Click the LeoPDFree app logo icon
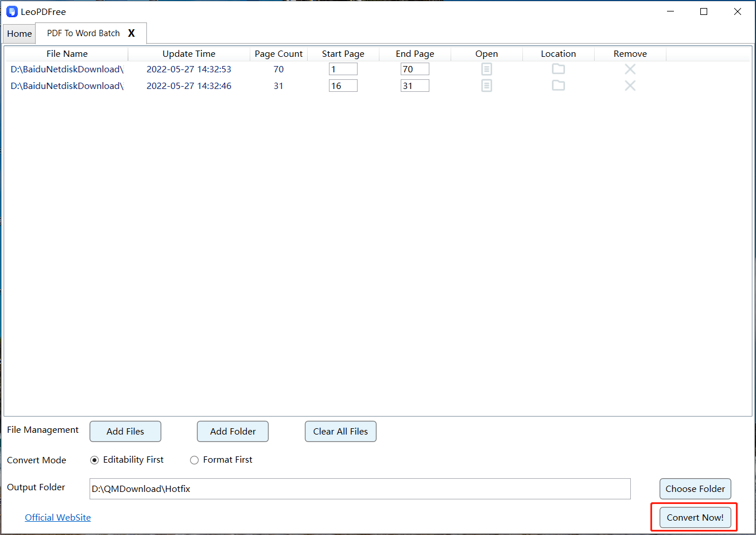Viewport: 756px width, 535px height. coord(12,11)
